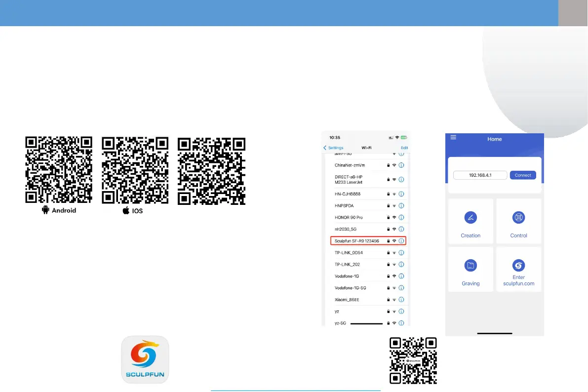Select the HNPSPDA network
588x392 pixels.
tap(368, 205)
